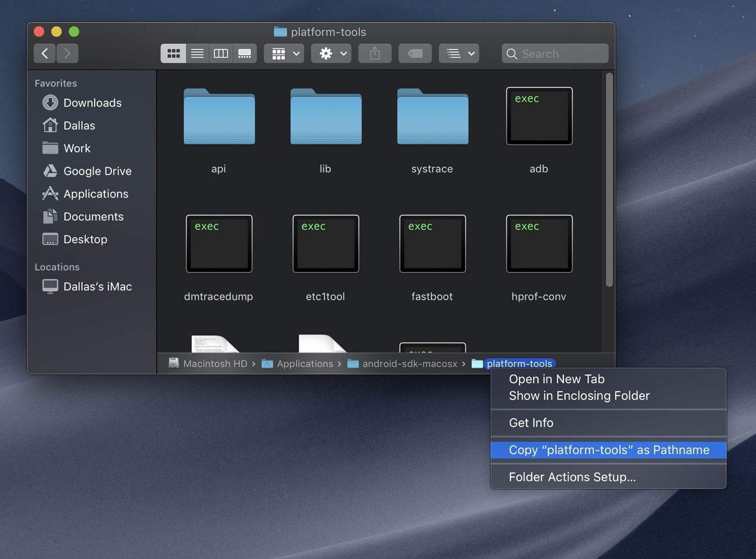Choose Get Info from context menu
The height and width of the screenshot is (559, 756).
click(x=531, y=423)
